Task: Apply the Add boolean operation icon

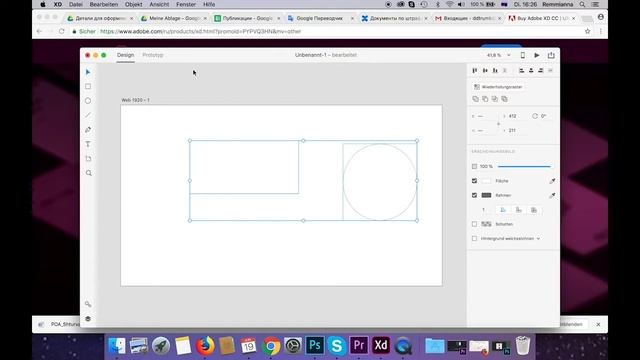Action: point(476,99)
